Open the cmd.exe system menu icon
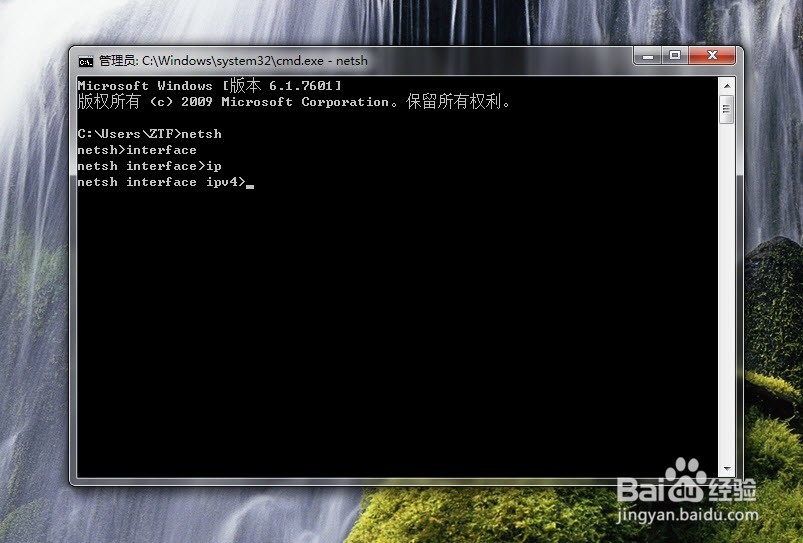Screen dimensions: 803x543 pyautogui.click(x=86, y=61)
